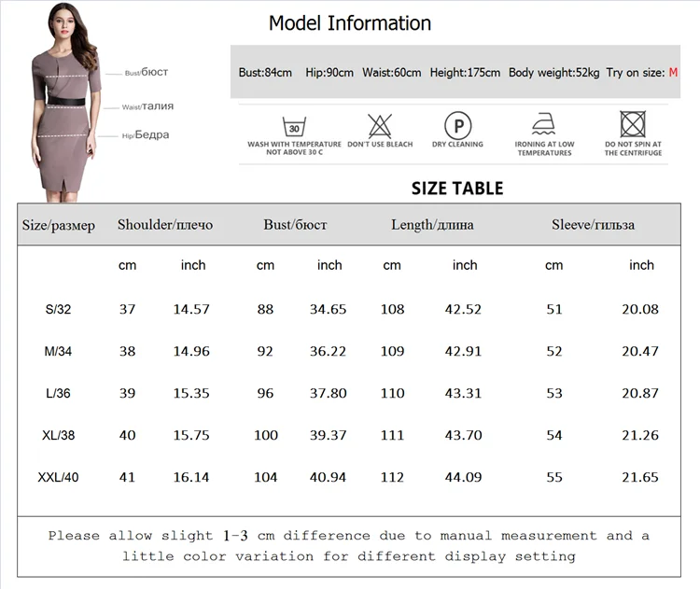Click the XL/38 size row label

[x=59, y=435]
